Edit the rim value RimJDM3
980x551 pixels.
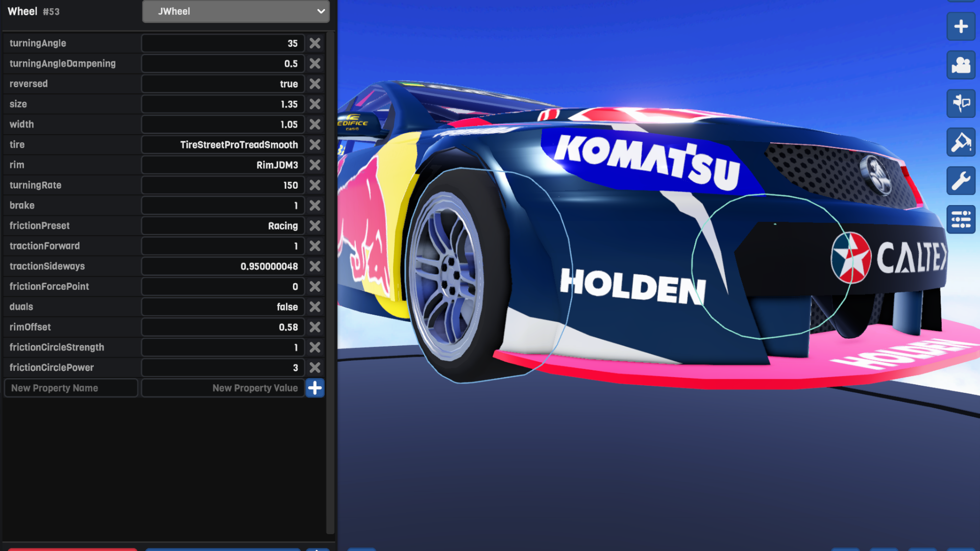point(223,165)
